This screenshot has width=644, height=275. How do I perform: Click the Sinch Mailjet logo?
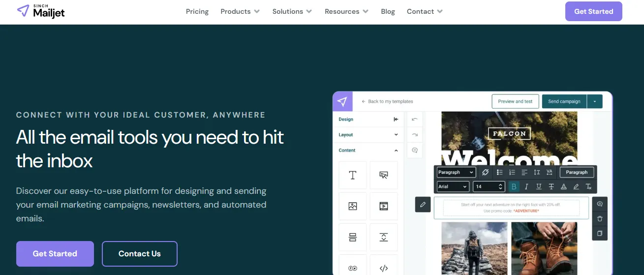(x=40, y=11)
